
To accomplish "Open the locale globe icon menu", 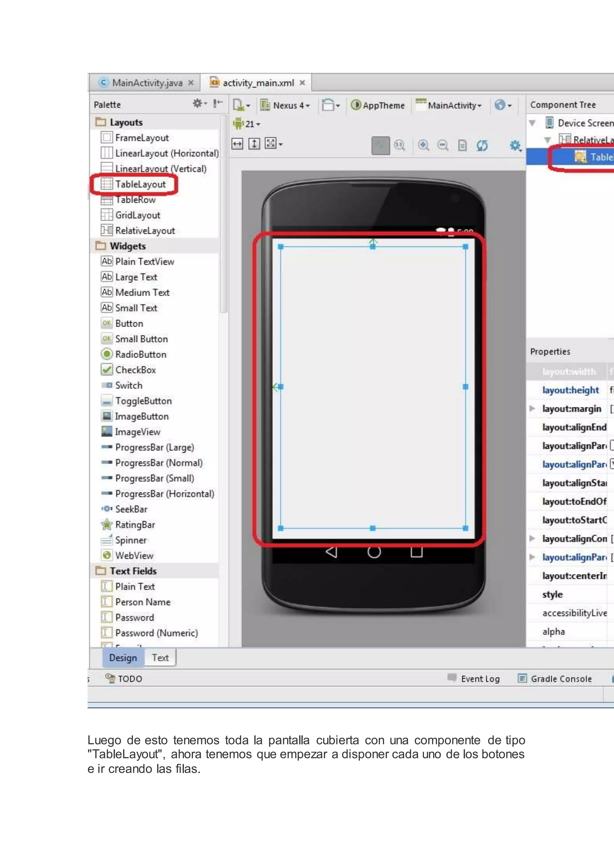I will point(503,105).
